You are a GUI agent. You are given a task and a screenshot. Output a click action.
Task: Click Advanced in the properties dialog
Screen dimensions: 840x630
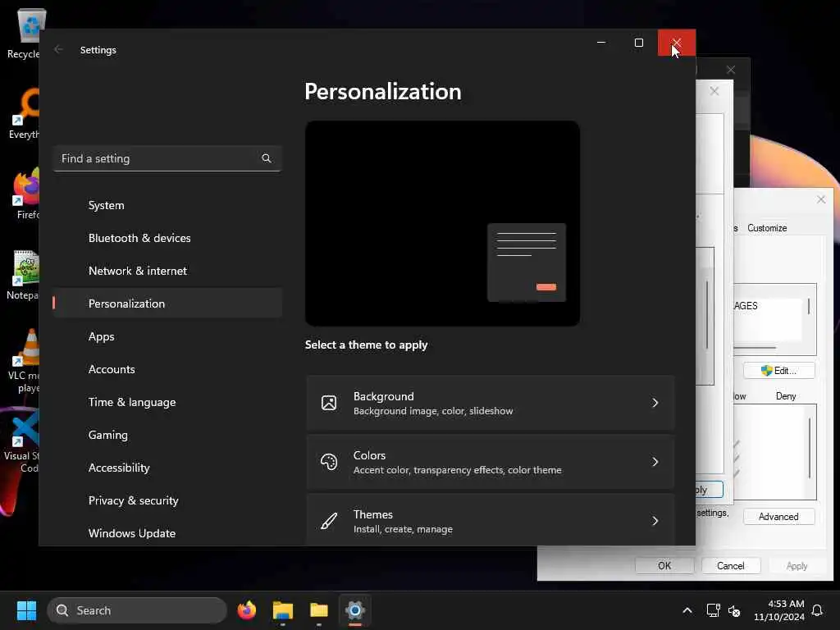[779, 517]
